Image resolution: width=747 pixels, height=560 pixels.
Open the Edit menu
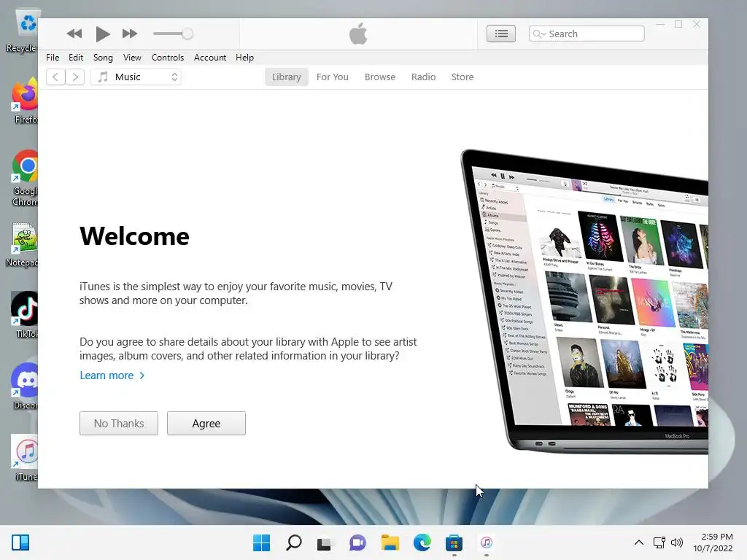pyautogui.click(x=76, y=58)
